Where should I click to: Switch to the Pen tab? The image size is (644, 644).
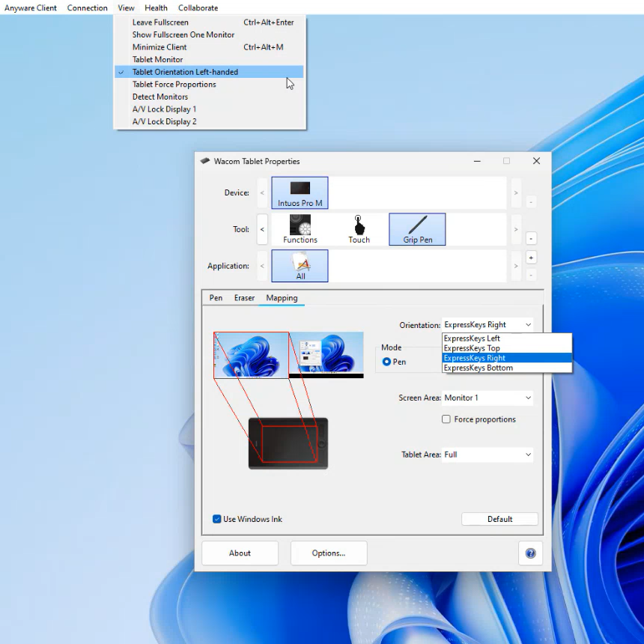point(216,298)
